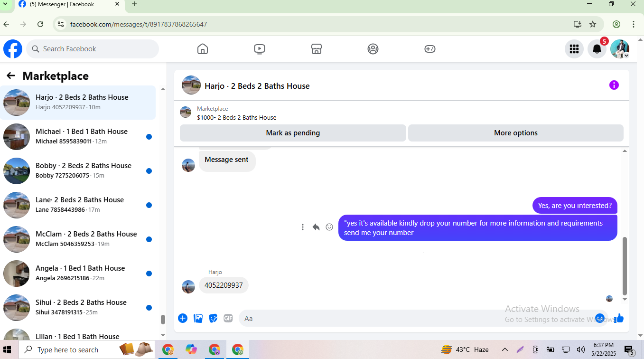Click the $1000- 2 Beds 2 Baths House listing link
Viewport: 644px width, 359px height.
(x=236, y=117)
